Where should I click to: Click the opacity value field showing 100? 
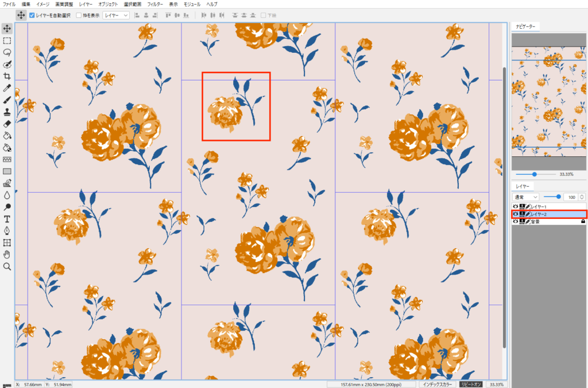click(x=571, y=197)
